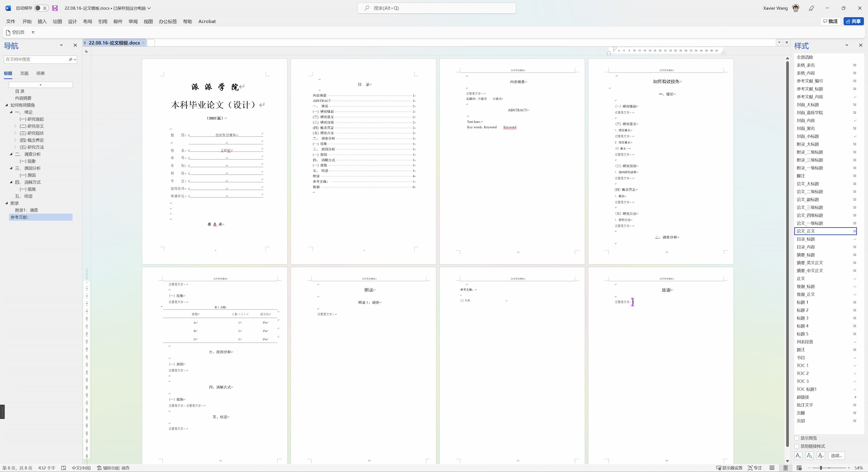The image size is (868, 472).
Task: Click the spelling check icon in status bar
Action: 63,468
